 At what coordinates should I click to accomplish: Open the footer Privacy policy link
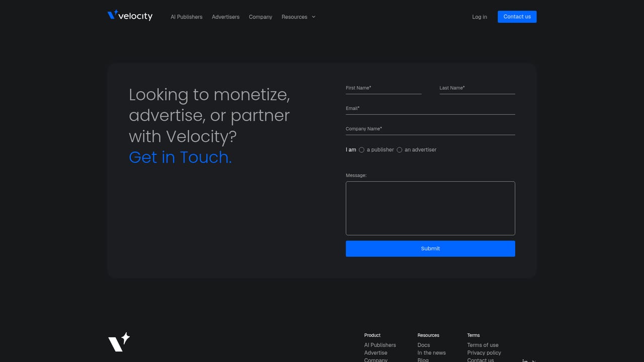coord(484,352)
